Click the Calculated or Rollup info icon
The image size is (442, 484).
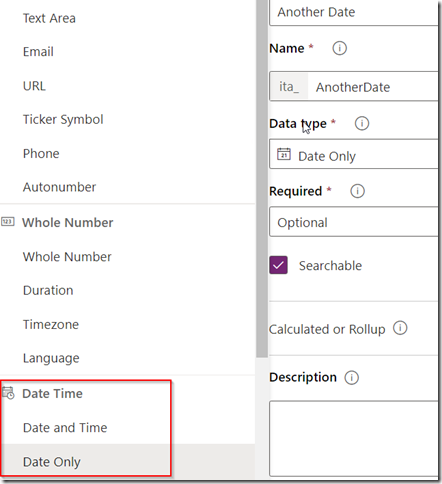click(400, 328)
